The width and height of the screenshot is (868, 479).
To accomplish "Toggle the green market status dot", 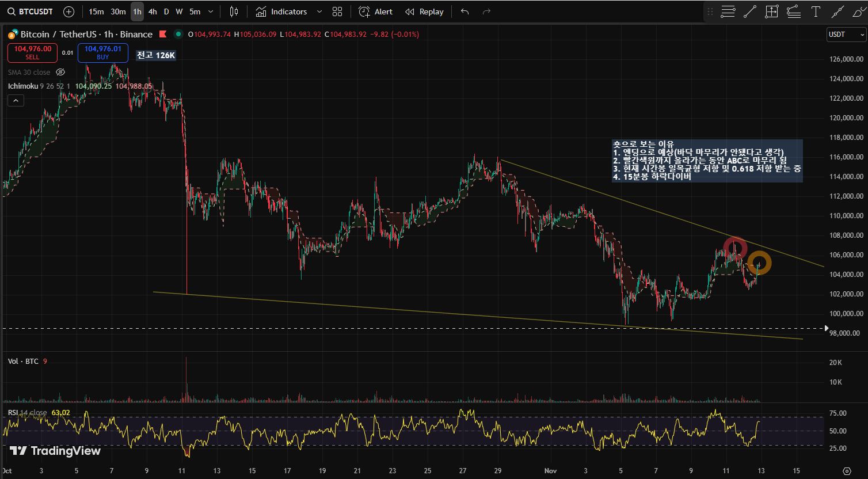I will click(x=178, y=35).
